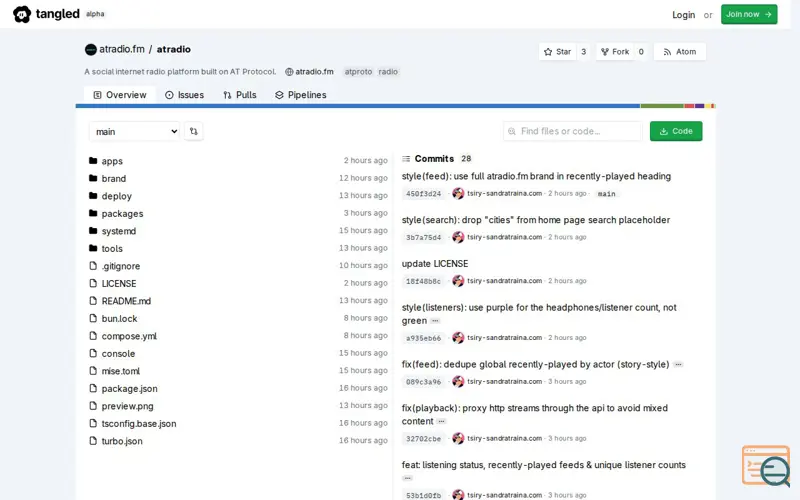Click the main branch tag on latest commit
The width and height of the screenshot is (800, 500).
tap(606, 194)
